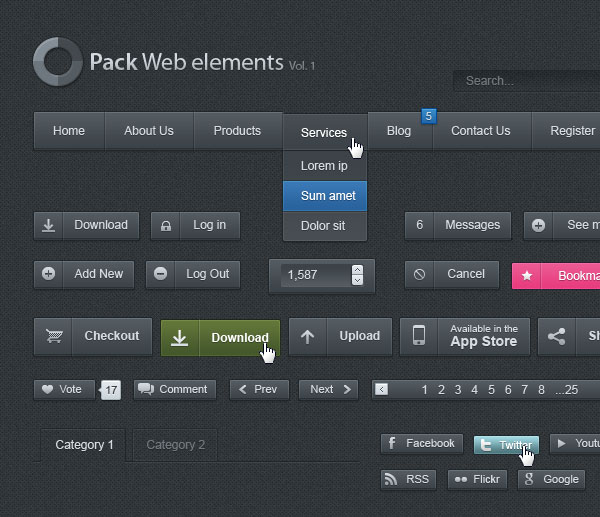The image size is (600, 517).
Task: Click the plus icon beside Add New
Action: 49,274
